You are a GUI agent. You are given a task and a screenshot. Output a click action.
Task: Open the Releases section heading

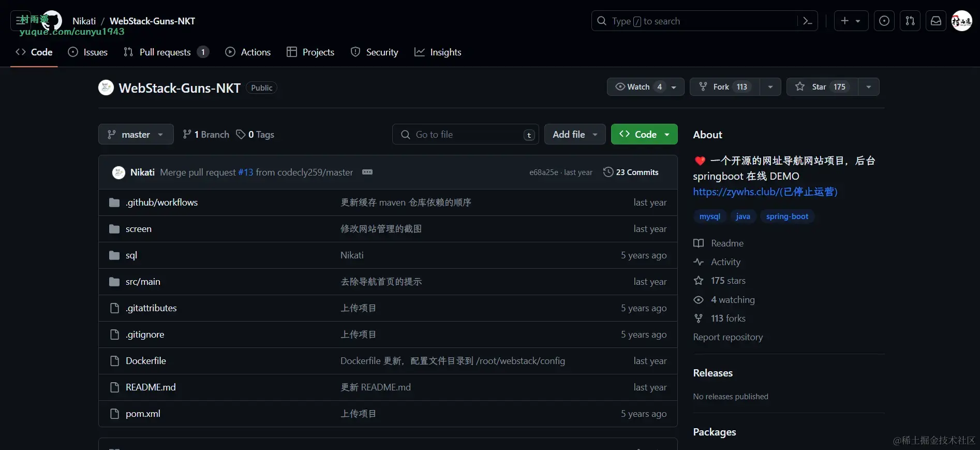point(713,373)
